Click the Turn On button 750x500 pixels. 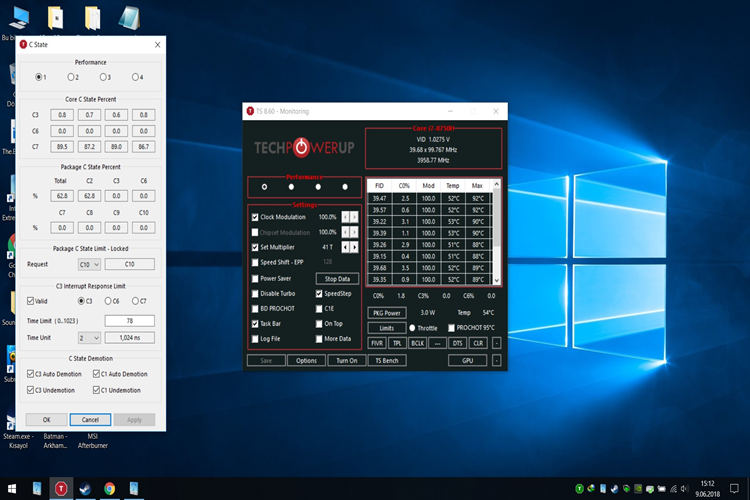pyautogui.click(x=347, y=361)
